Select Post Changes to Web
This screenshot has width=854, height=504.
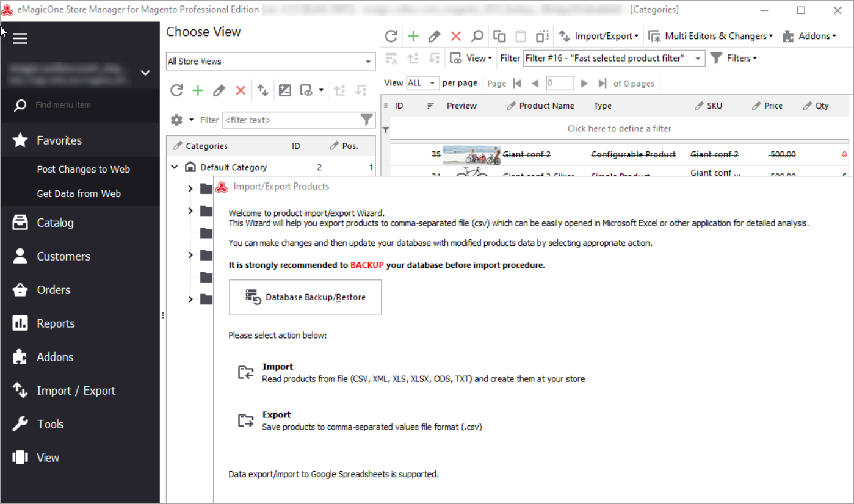(83, 170)
